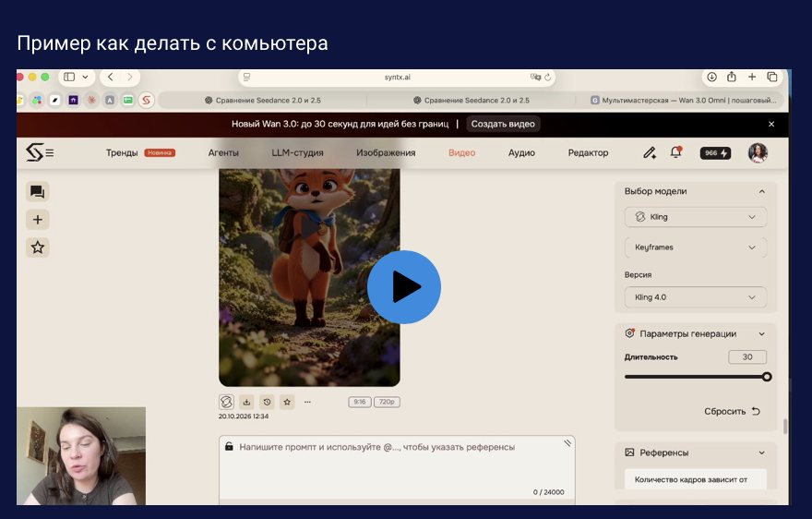This screenshot has width=812, height=519.
Task: Open the user profile avatar
Action: click(x=758, y=153)
